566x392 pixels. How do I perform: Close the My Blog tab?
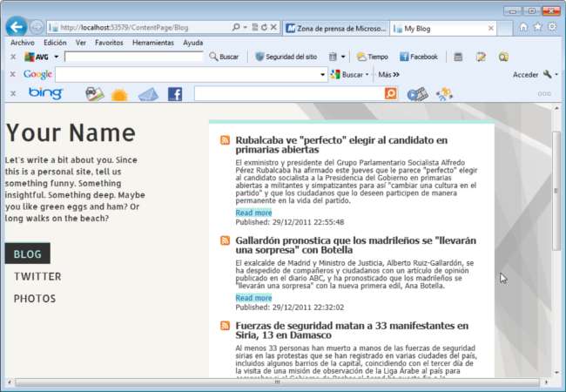(x=490, y=28)
